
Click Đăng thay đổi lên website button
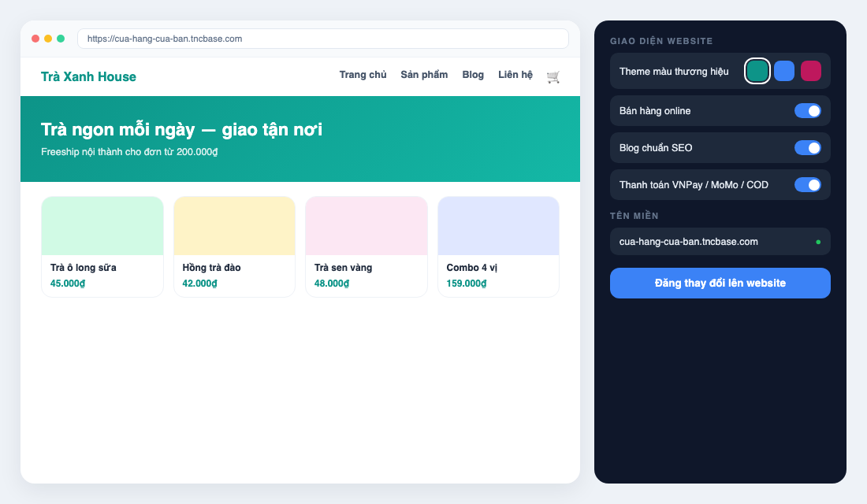click(x=720, y=283)
